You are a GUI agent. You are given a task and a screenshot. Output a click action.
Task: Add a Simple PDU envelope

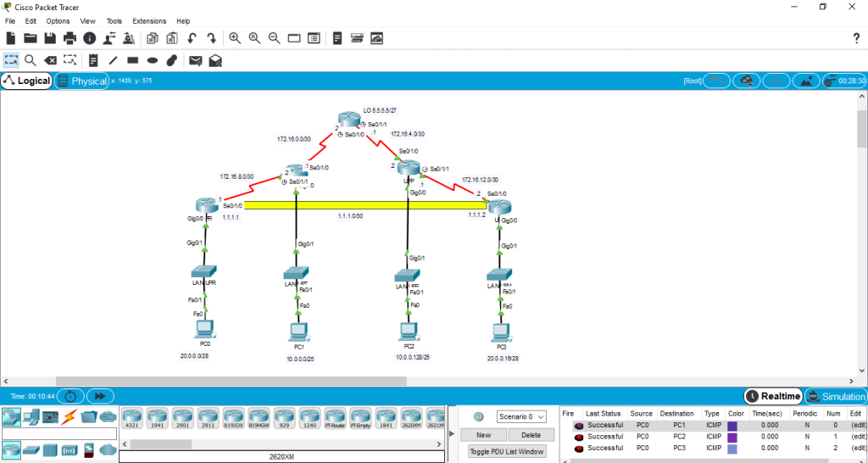click(196, 60)
